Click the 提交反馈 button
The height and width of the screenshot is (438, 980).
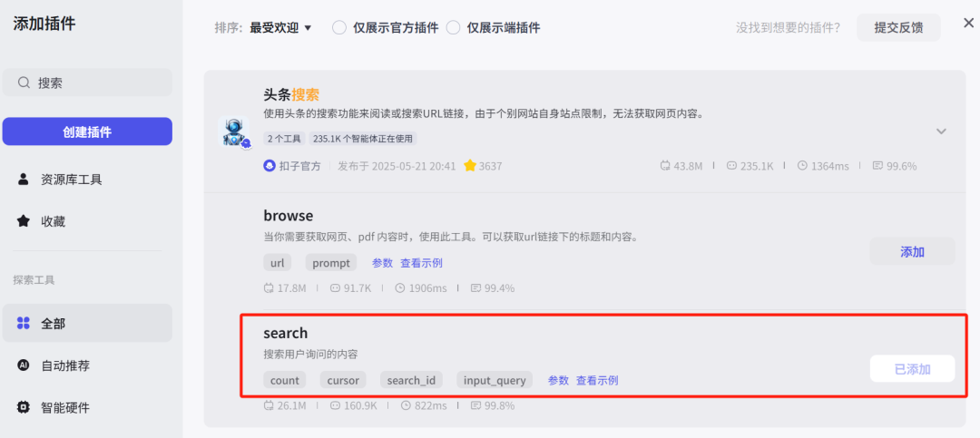(x=898, y=27)
